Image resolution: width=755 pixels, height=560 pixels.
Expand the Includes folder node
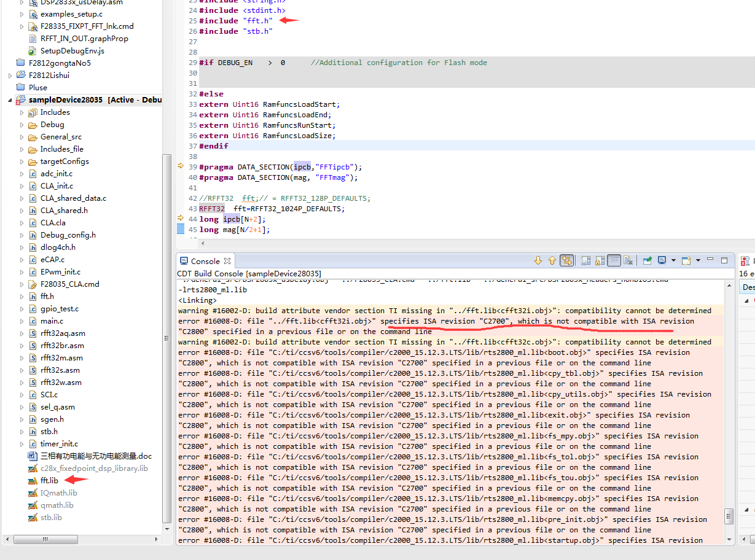point(22,112)
